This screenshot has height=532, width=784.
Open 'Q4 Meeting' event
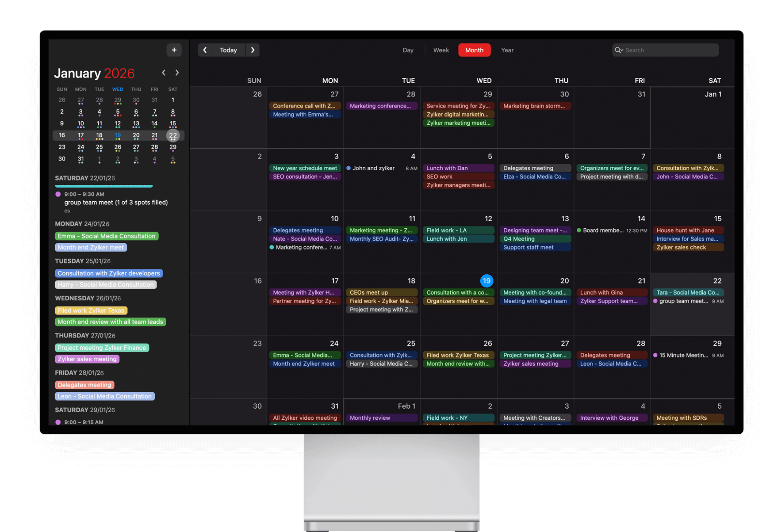click(535, 239)
